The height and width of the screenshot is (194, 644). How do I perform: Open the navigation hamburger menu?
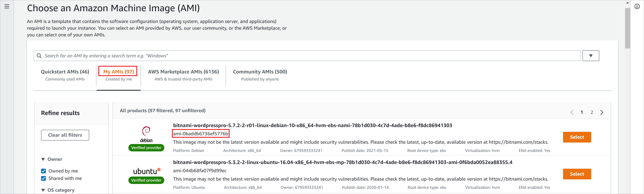click(7, 7)
